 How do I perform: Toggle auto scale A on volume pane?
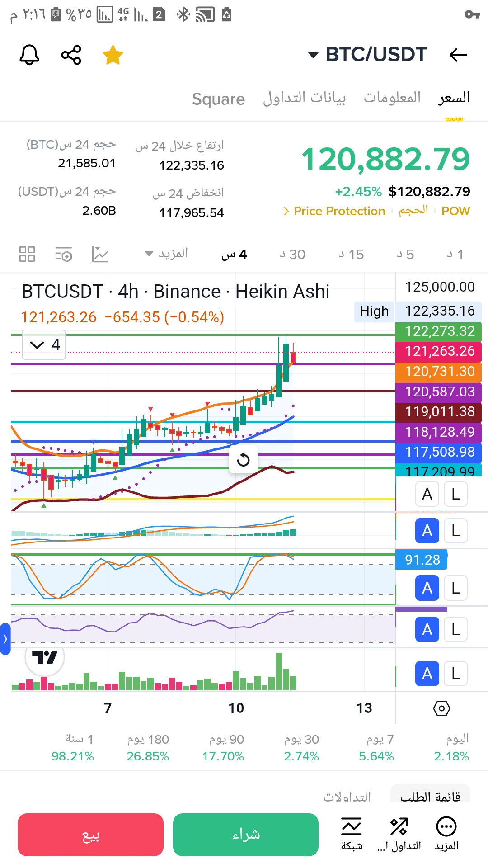click(427, 674)
